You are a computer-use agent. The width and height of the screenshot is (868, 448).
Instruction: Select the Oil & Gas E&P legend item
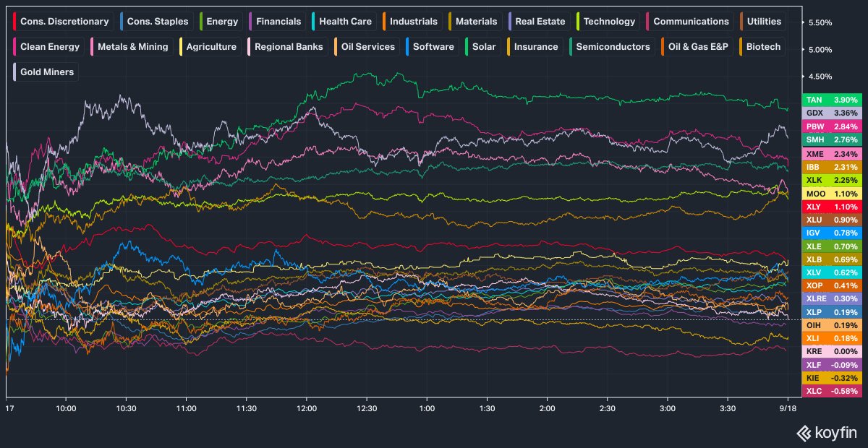click(694, 46)
